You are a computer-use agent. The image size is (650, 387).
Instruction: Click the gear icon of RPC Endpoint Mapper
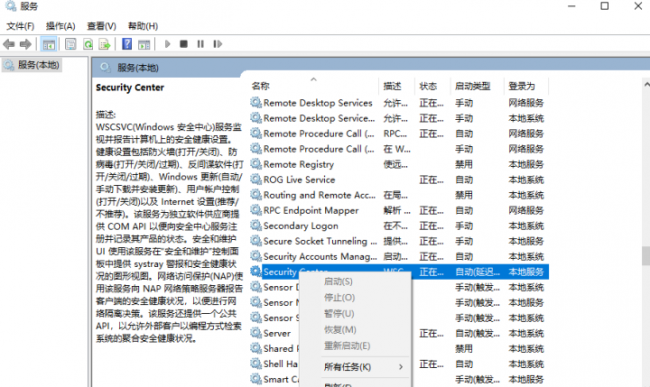(x=256, y=210)
